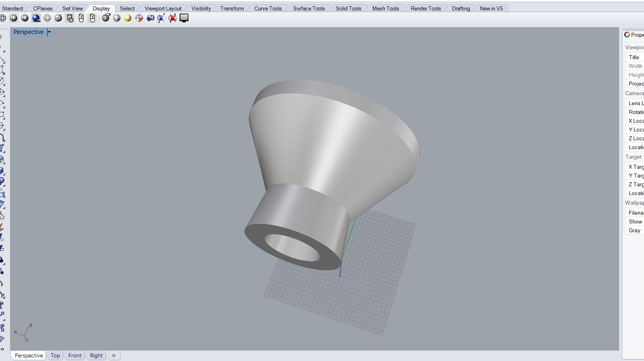644x361 pixels.
Task: Open the Render Tools tab
Action: coord(426,8)
